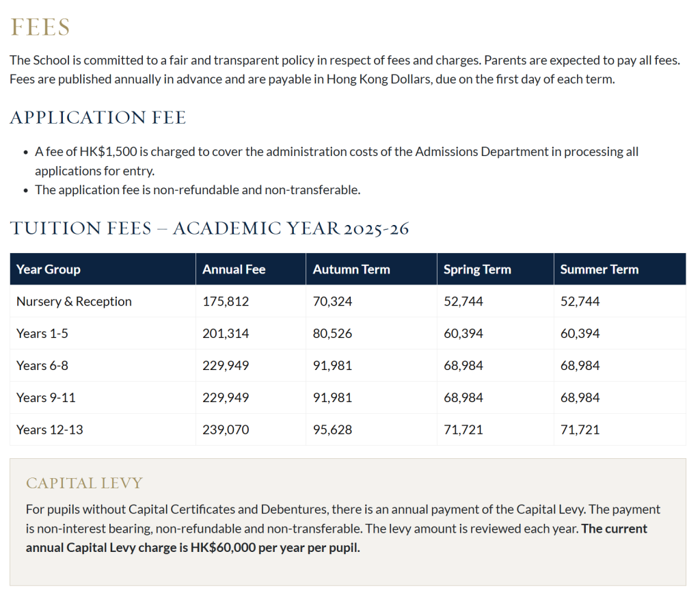
Task: Click the Autumn Term column header
Action: click(351, 269)
